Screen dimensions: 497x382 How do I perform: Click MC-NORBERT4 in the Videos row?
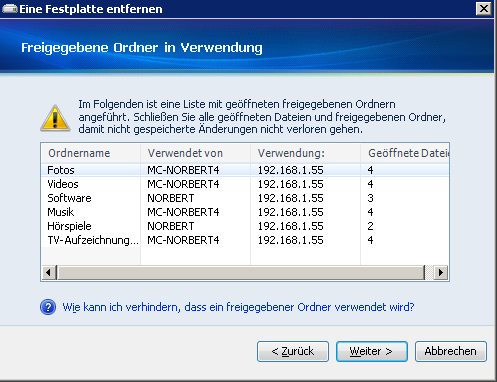point(183,184)
